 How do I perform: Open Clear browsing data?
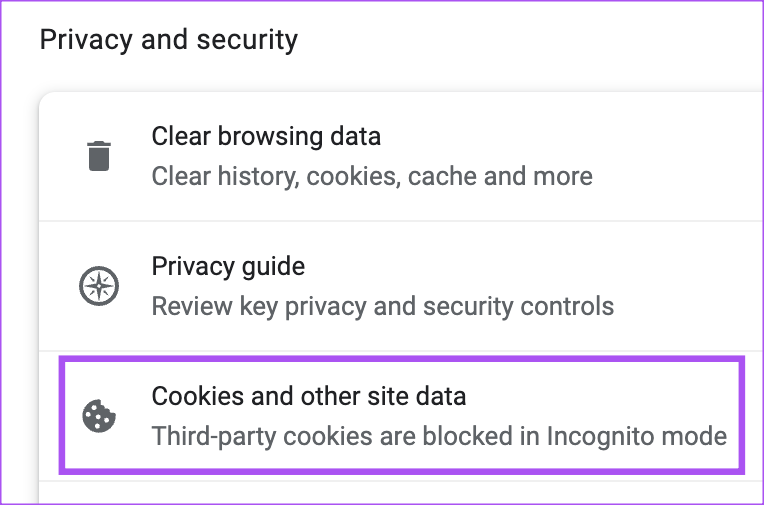(x=266, y=136)
